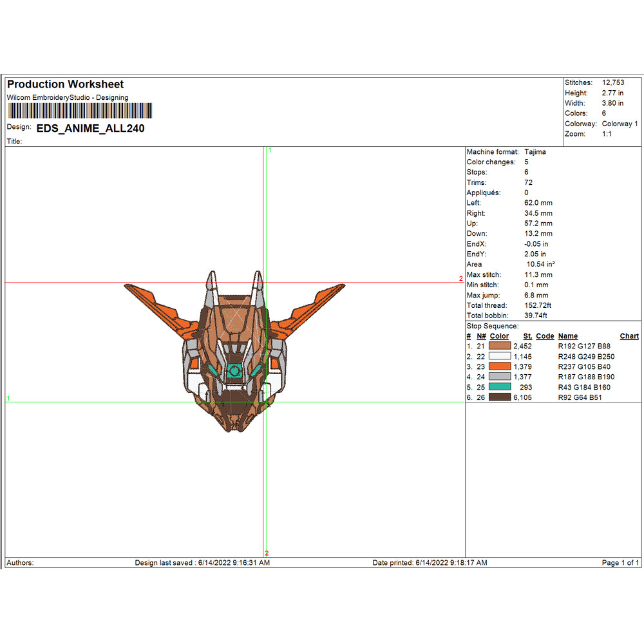Click the Name column header
This screenshot has height=644, width=644.
tap(567, 336)
